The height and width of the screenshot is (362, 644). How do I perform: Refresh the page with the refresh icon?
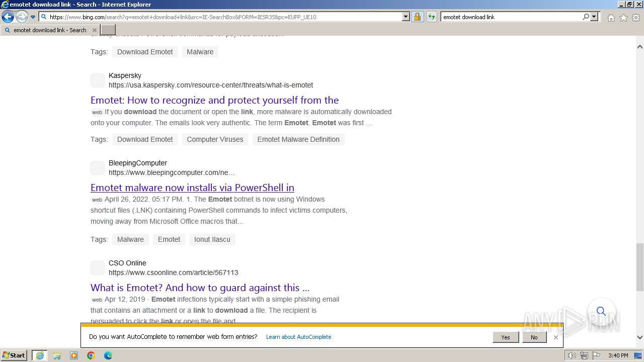tap(432, 17)
